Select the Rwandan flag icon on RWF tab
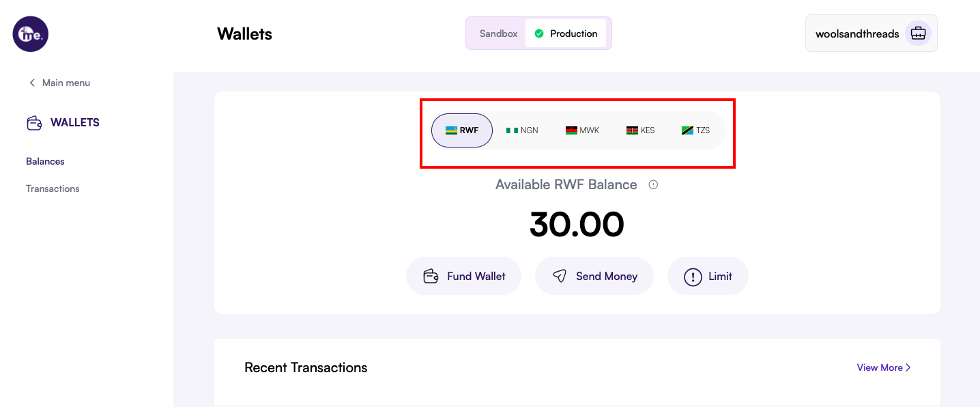980x407 pixels. tap(451, 130)
